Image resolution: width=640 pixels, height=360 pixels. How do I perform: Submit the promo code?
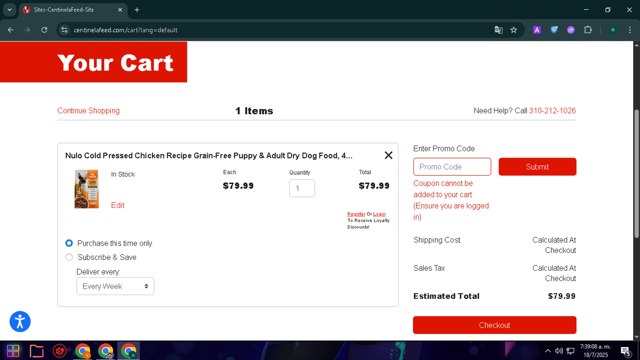click(537, 167)
